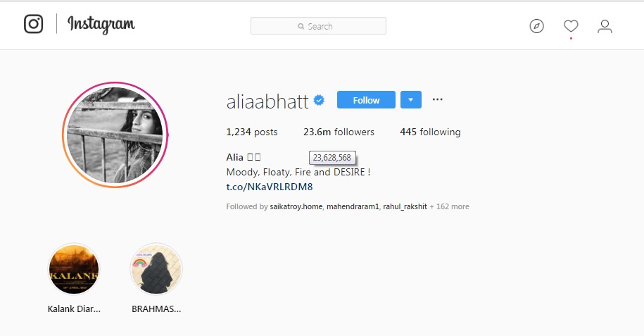Open rahul_rakshit follower profile

(405, 207)
